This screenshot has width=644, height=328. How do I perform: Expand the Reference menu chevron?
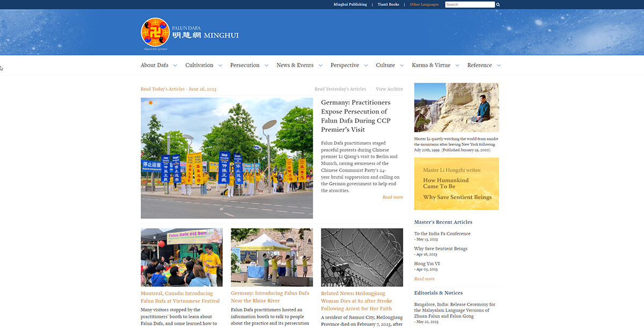click(x=499, y=65)
